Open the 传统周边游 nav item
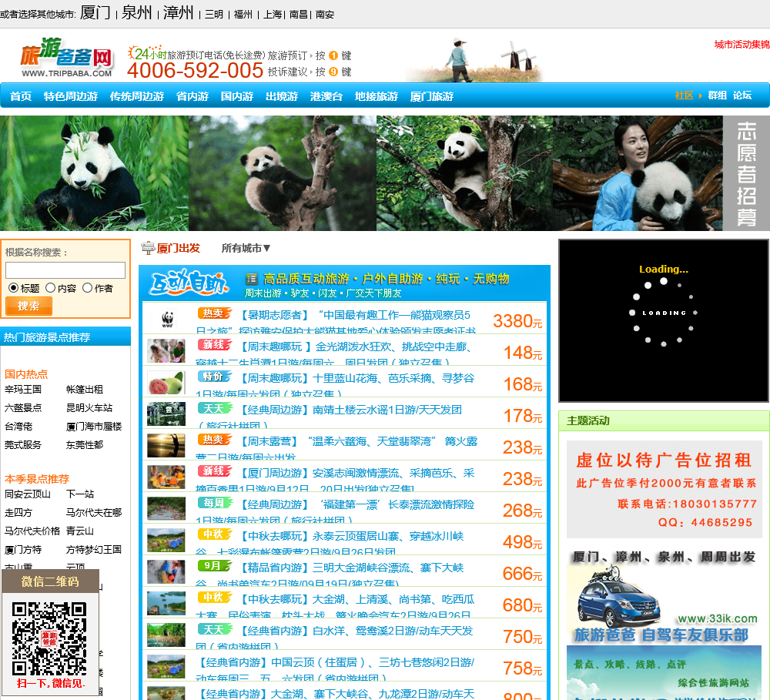The width and height of the screenshot is (770, 700). coord(137,95)
